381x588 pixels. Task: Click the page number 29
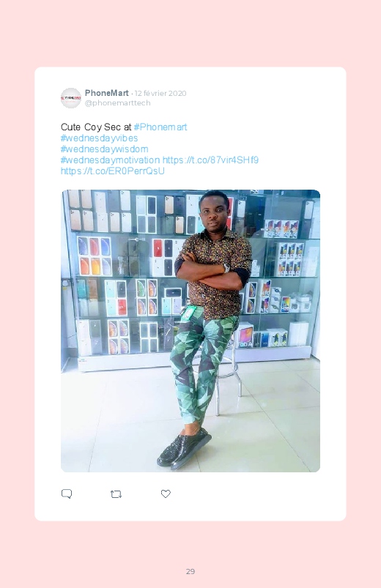[190, 571]
